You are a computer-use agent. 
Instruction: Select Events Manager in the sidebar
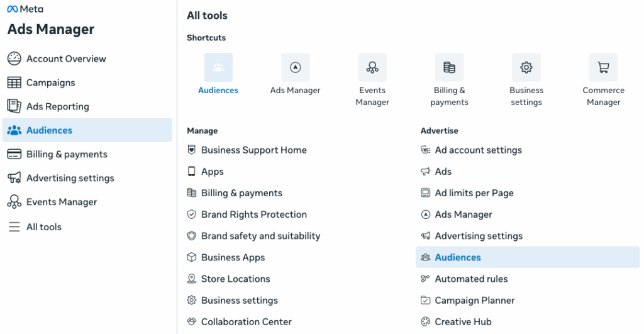click(87, 202)
